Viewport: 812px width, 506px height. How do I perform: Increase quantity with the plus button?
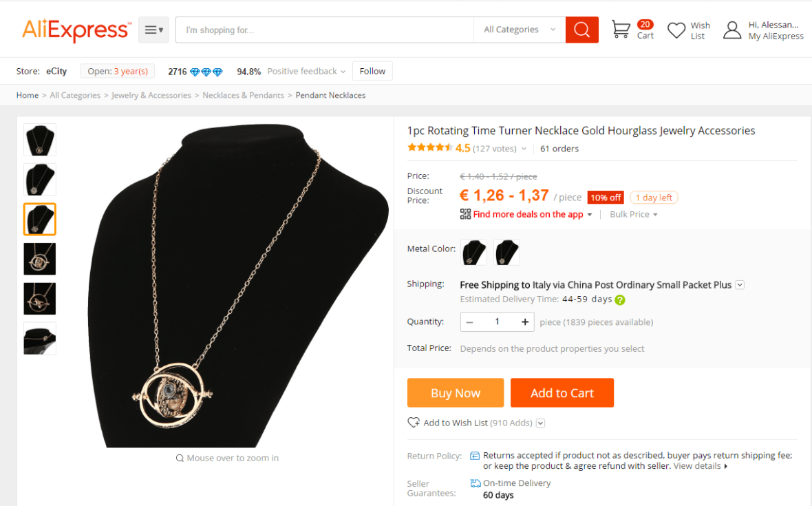point(525,321)
